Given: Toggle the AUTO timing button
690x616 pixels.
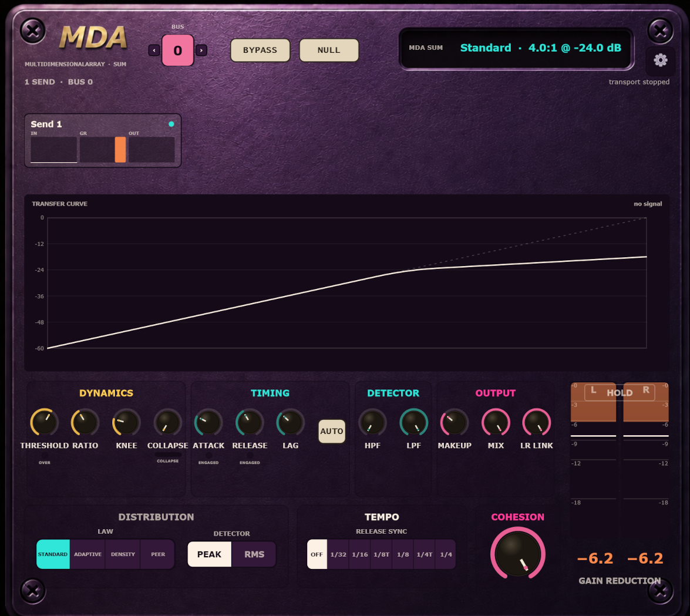Looking at the screenshot, I should point(332,431).
